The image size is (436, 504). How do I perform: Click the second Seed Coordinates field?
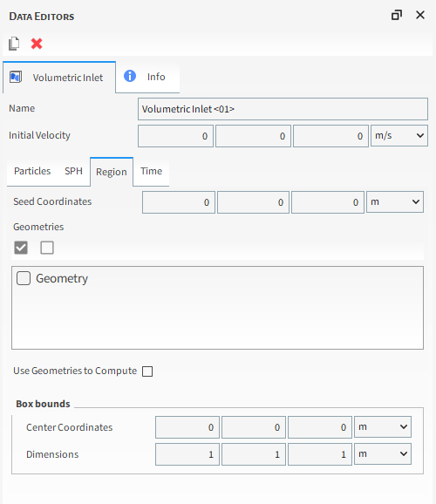253,202
